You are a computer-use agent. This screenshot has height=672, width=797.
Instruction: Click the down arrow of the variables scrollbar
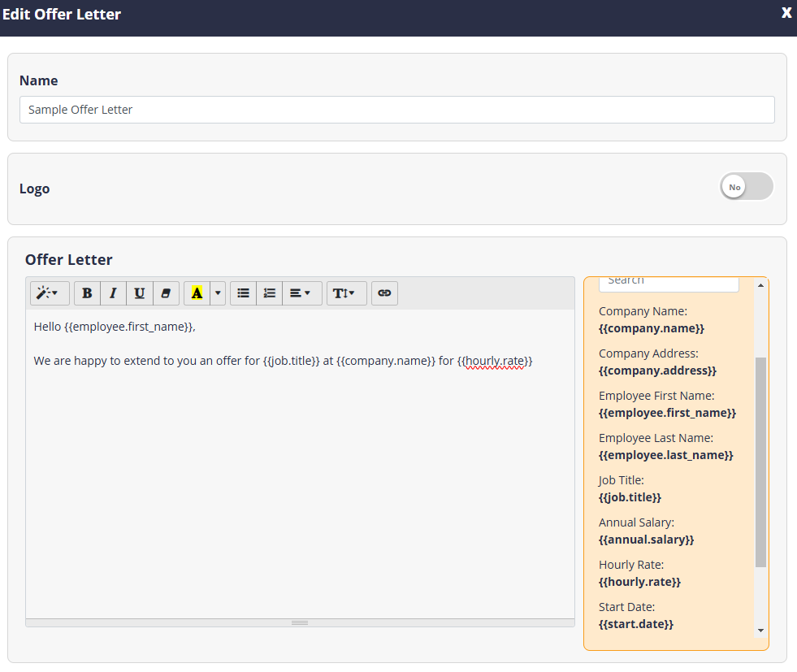click(760, 631)
